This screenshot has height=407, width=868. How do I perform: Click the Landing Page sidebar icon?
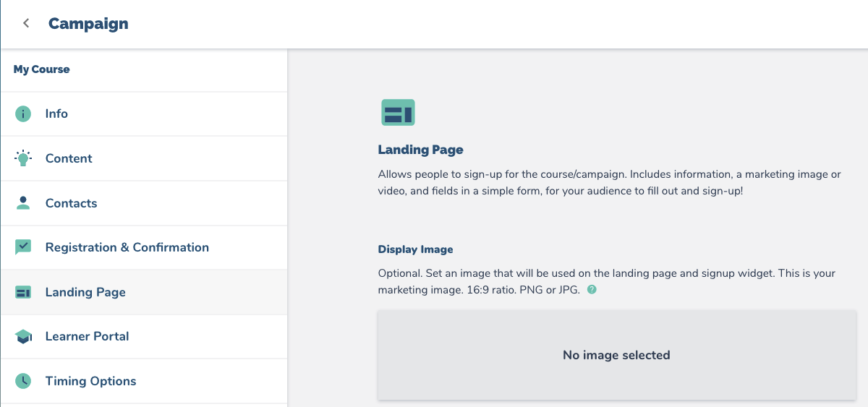point(23,292)
